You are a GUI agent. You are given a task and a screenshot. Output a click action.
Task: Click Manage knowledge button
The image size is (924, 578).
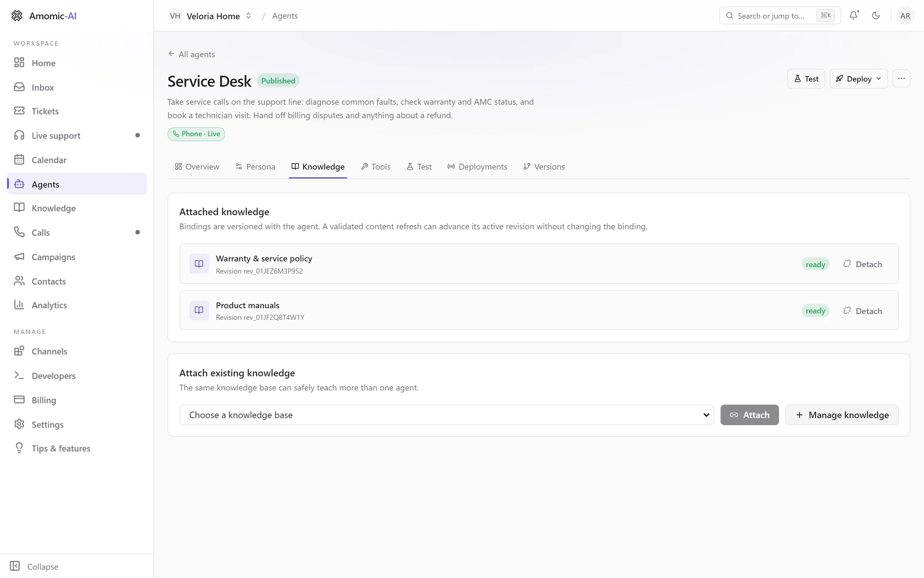(x=842, y=415)
